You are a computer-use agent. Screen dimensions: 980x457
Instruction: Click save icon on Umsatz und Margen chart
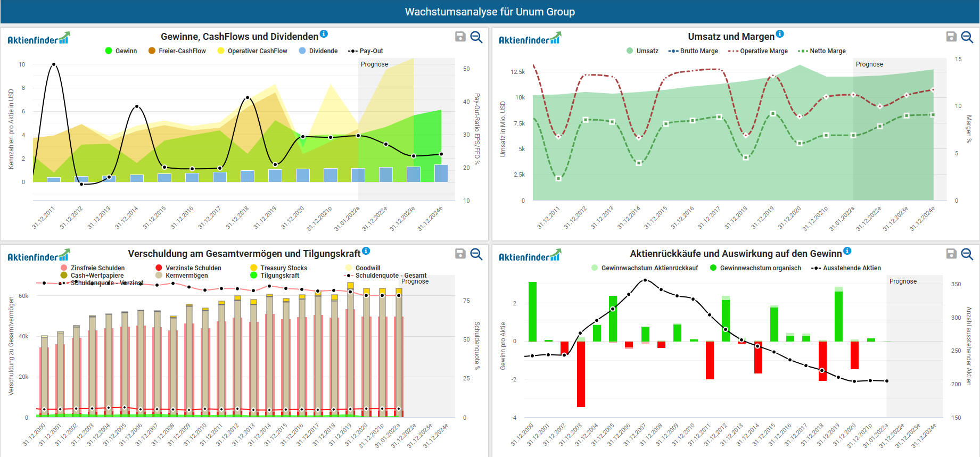tap(951, 37)
